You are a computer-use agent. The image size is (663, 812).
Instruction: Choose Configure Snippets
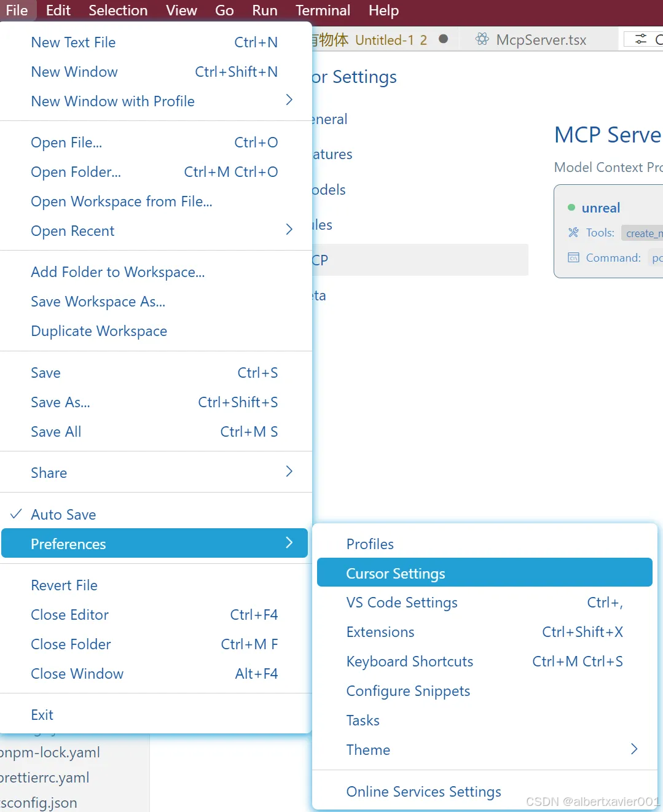484,691
